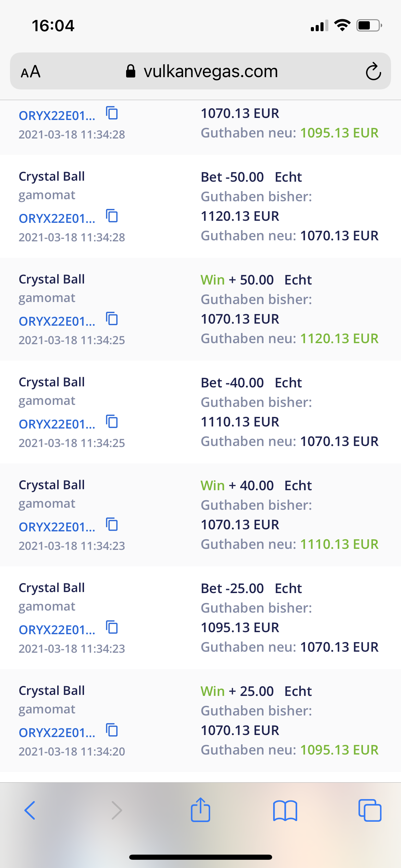Copy transaction ID of Win +40.00 entry
Screen dimensions: 401x868
[x=112, y=525]
